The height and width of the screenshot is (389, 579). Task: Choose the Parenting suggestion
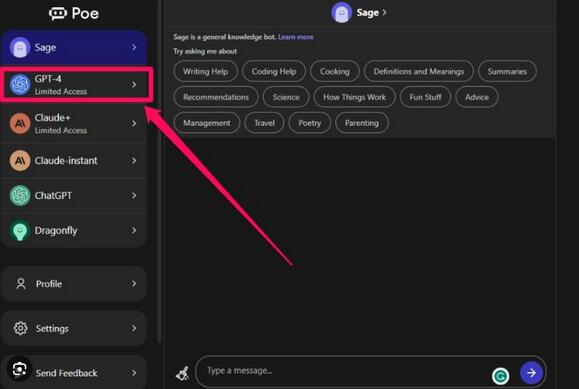point(362,123)
